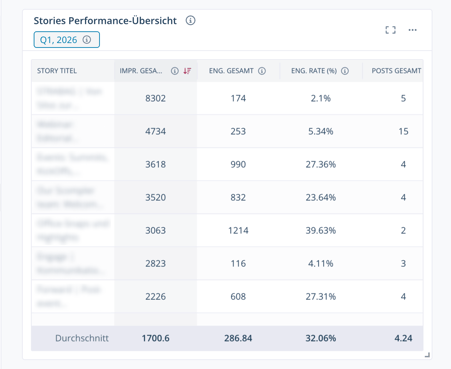Select impressions value 2226
This screenshot has width=451, height=369.
click(x=155, y=296)
